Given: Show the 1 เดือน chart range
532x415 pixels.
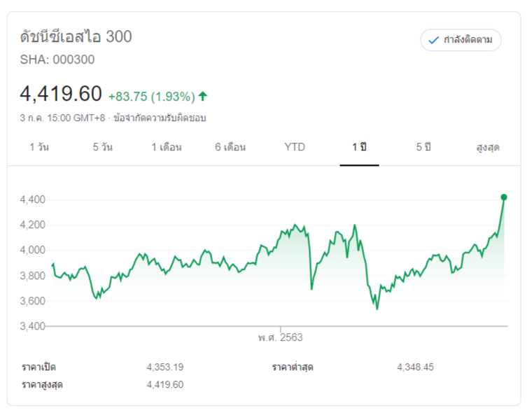Looking at the screenshot, I should (167, 147).
